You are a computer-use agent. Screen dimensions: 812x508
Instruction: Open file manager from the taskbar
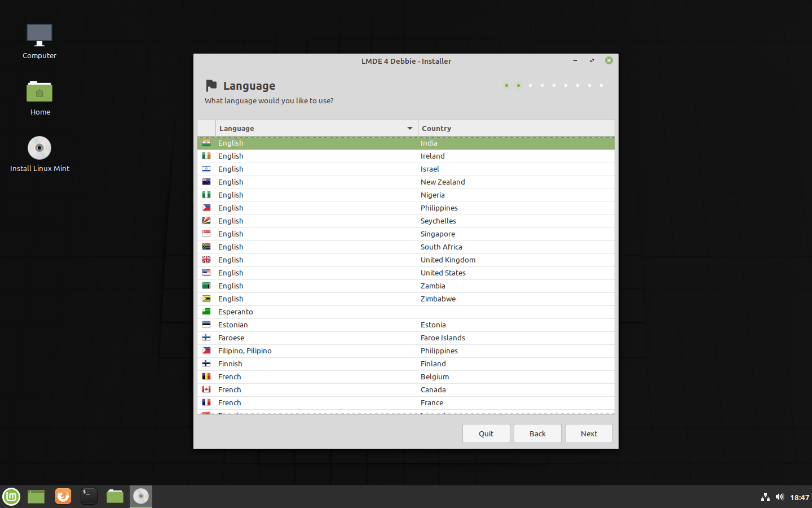115,497
